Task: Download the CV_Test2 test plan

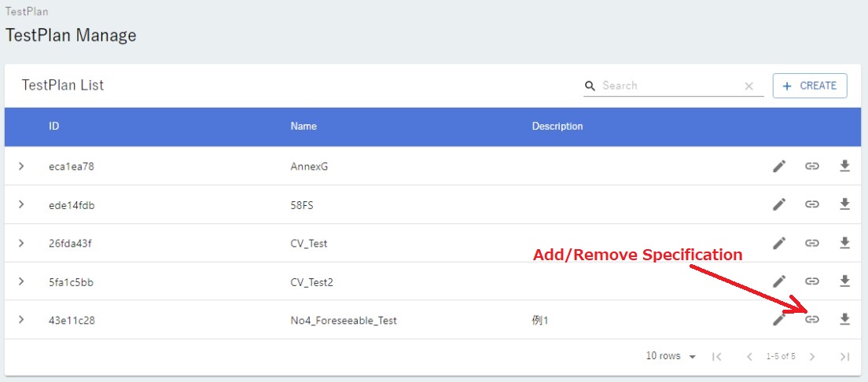Action: point(845,281)
